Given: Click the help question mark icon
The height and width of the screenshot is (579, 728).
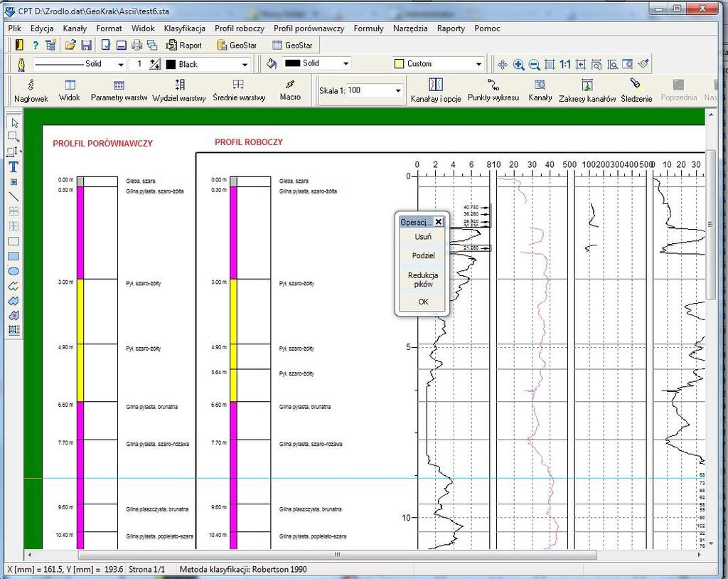Looking at the screenshot, I should tap(36, 45).
